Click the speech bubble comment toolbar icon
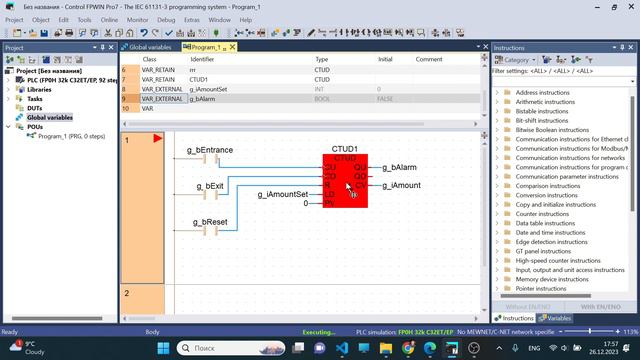640x360 pixels. coord(420,33)
